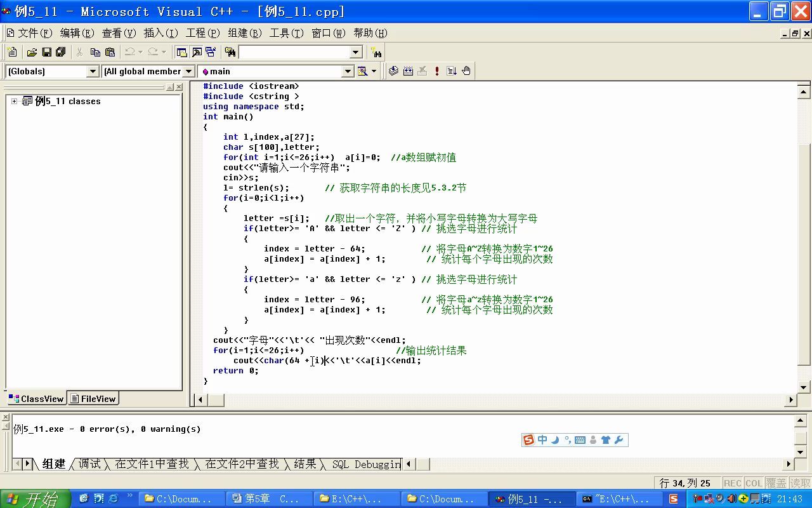Open the 第5章 taskbar window button
The height and width of the screenshot is (508, 812).
coord(270,499)
